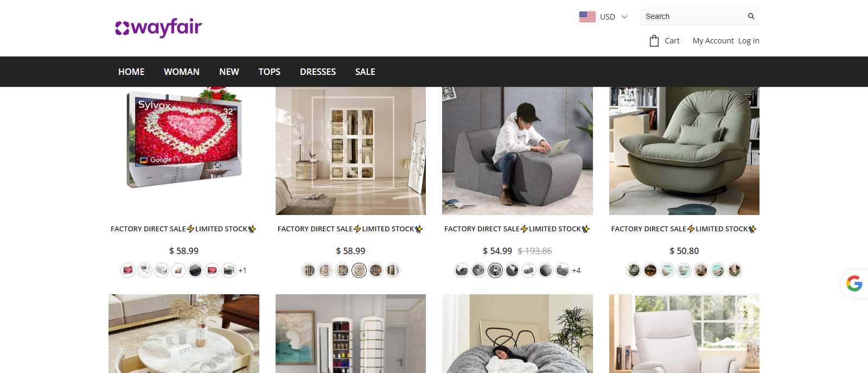Image resolution: width=868 pixels, height=373 pixels.
Task: Click inside the Search input field
Action: tap(694, 16)
